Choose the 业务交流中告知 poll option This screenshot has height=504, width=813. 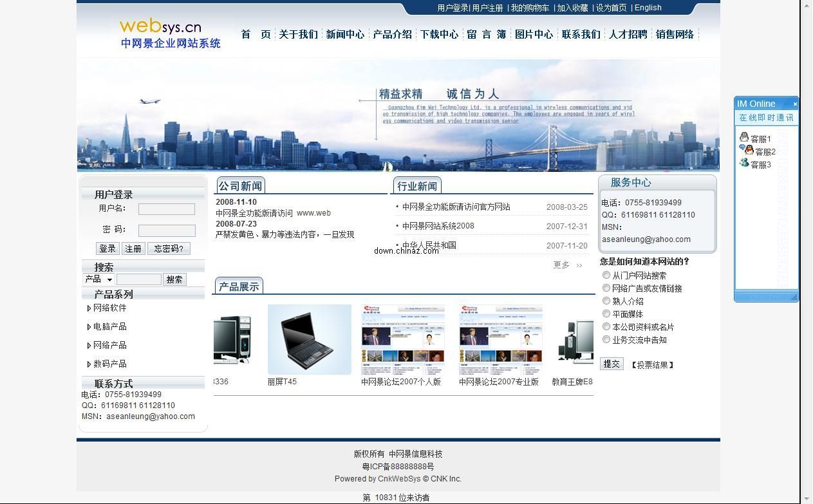(x=606, y=339)
